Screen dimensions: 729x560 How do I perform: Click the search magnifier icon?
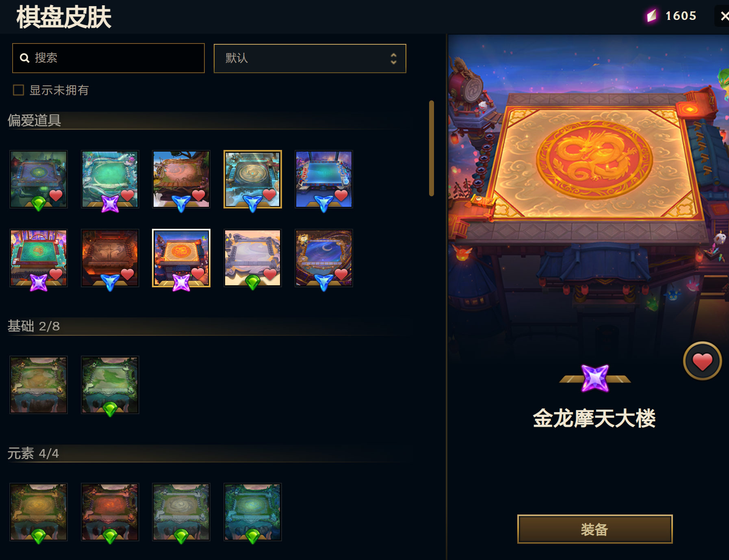click(x=25, y=58)
